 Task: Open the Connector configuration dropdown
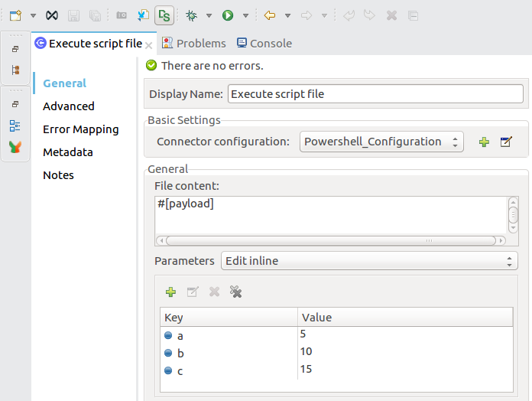381,142
